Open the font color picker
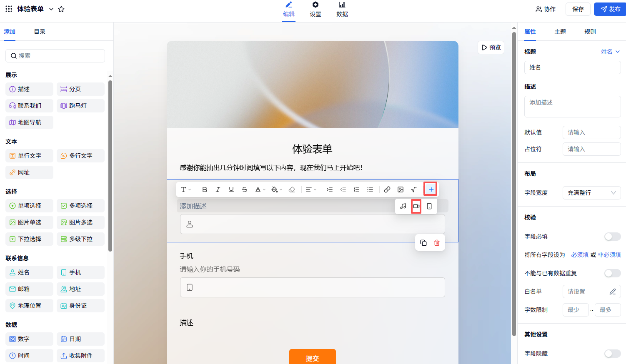626x364 pixels. point(260,189)
